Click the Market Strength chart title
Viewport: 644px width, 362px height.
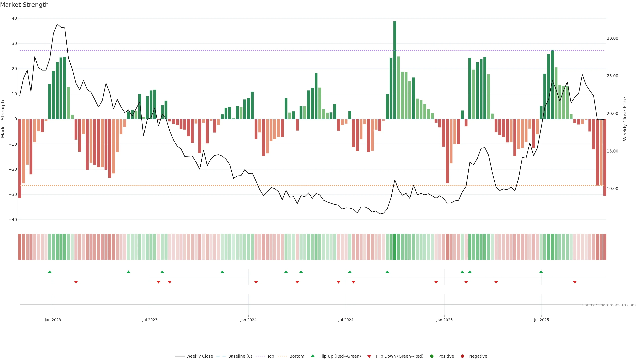(x=24, y=5)
